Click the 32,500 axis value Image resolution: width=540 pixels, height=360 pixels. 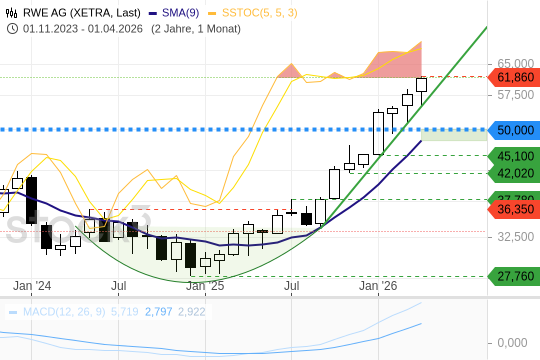(516, 237)
